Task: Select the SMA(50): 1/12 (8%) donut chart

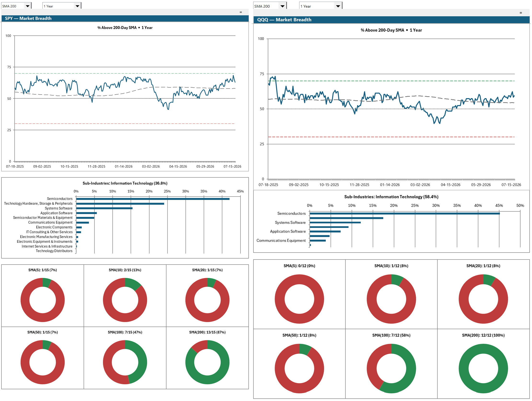Action: pos(299,368)
